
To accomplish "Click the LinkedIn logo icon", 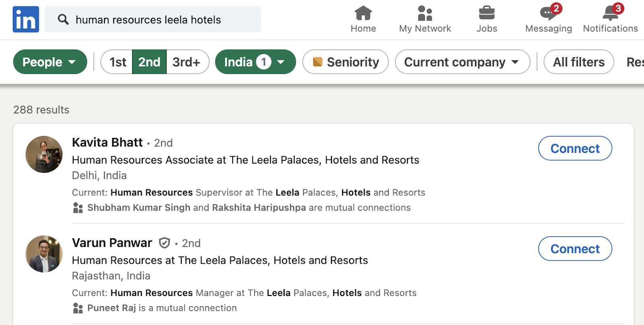I will click(26, 19).
